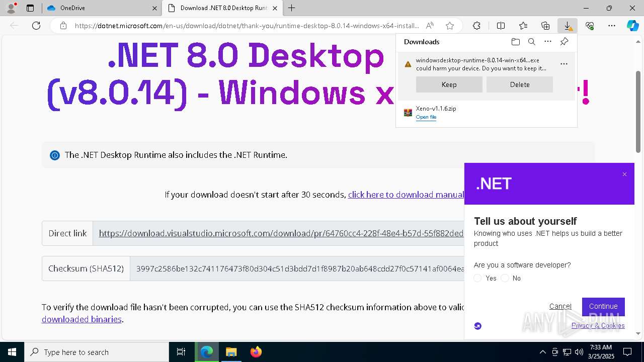The width and height of the screenshot is (644, 362).
Task: Click the info icon in the notice banner
Action: coord(55,155)
